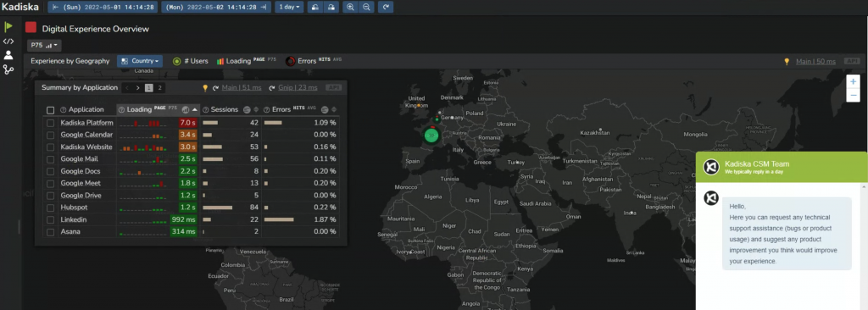Click the round icon in Sessions column header
Image resolution: width=868 pixels, height=310 pixels.
coord(247,109)
